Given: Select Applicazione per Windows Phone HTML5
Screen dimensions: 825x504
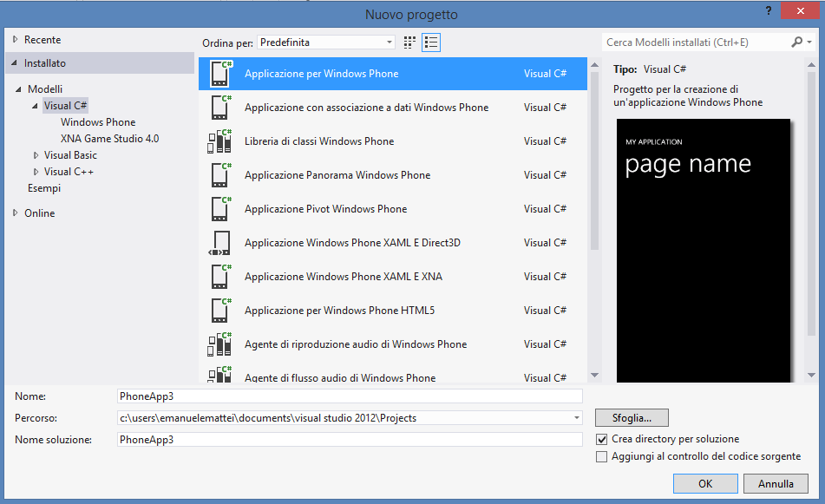Looking at the screenshot, I should [x=392, y=311].
